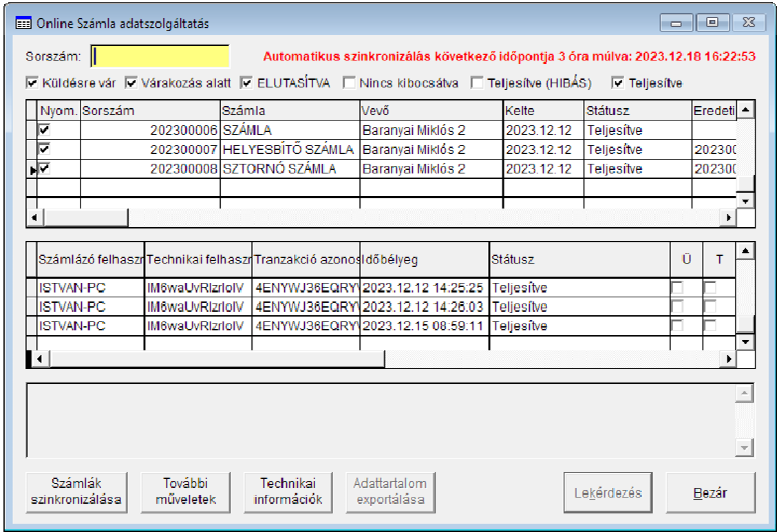Uncheck the Küldésre vár filter
Viewport: 779px width, 532px height.
pos(32,83)
